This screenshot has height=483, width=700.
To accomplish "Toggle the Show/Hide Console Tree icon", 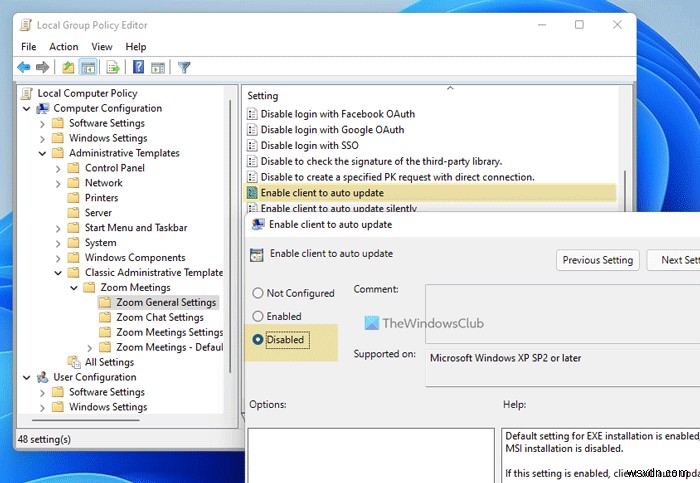I will pyautogui.click(x=88, y=67).
